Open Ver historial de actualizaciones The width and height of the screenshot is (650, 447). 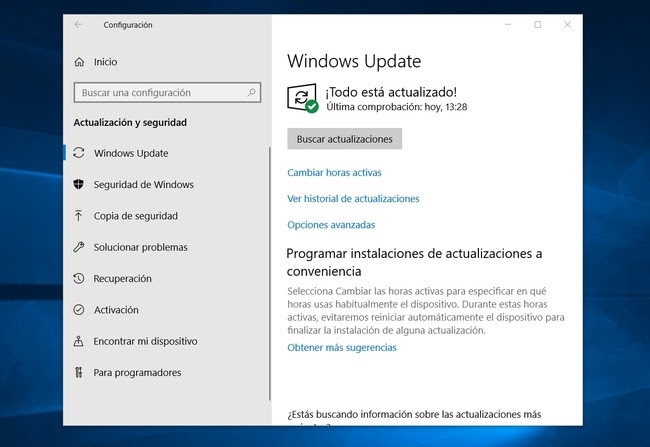[353, 199]
